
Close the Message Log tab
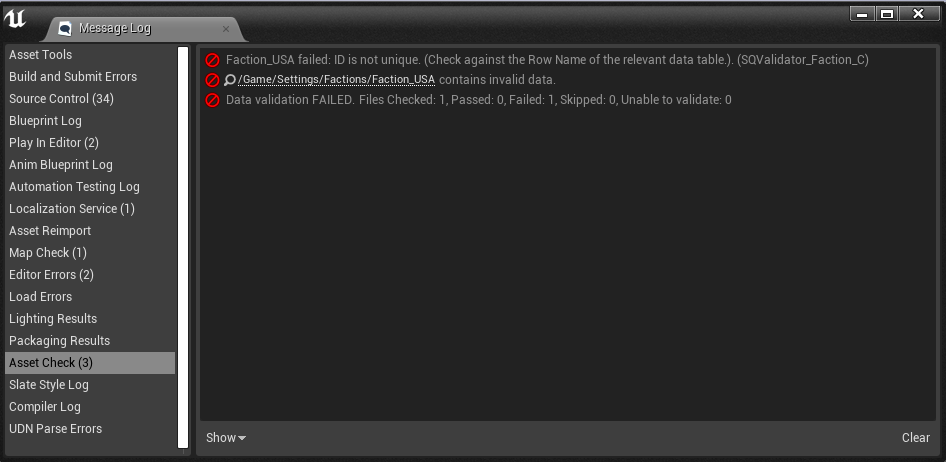226,28
